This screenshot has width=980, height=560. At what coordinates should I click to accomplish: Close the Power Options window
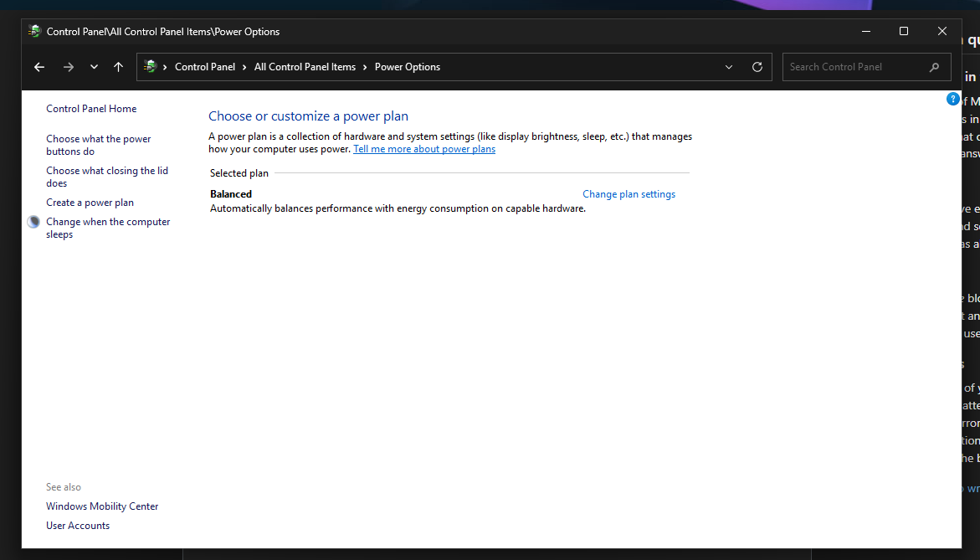[942, 31]
